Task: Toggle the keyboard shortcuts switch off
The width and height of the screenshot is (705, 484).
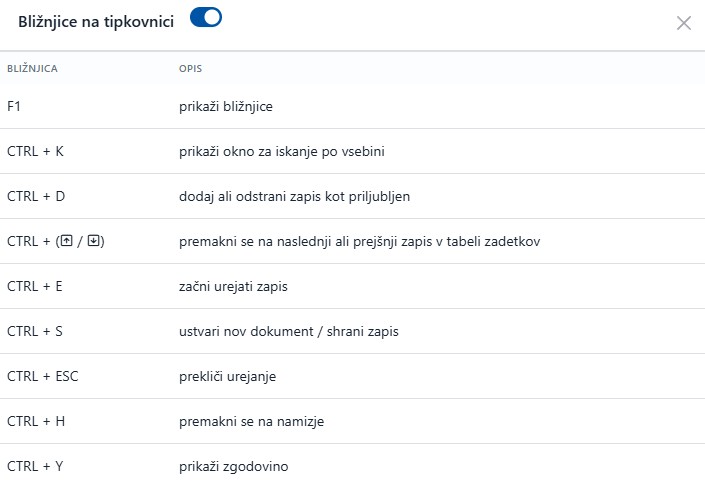Action: click(205, 19)
